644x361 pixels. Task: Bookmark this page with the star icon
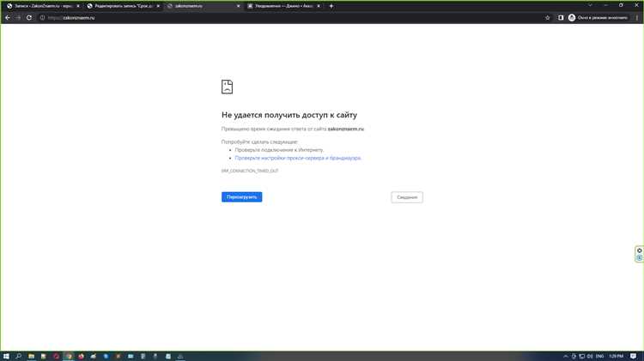pos(548,17)
